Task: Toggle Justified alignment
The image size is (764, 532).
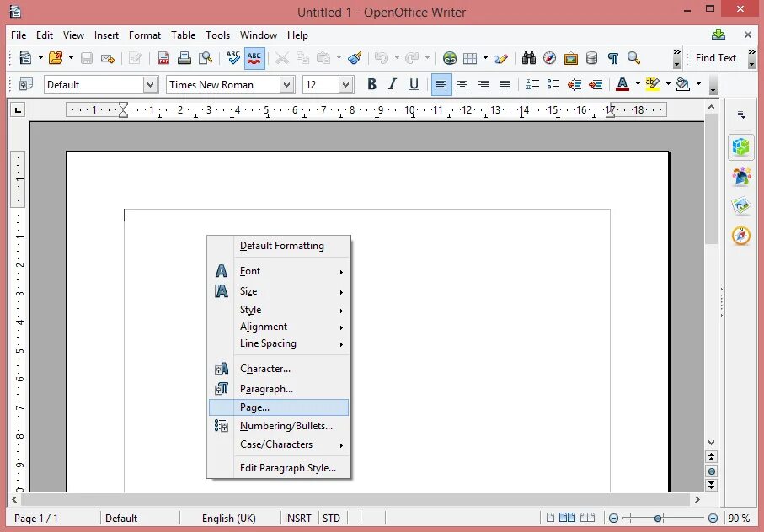Action: tap(505, 85)
